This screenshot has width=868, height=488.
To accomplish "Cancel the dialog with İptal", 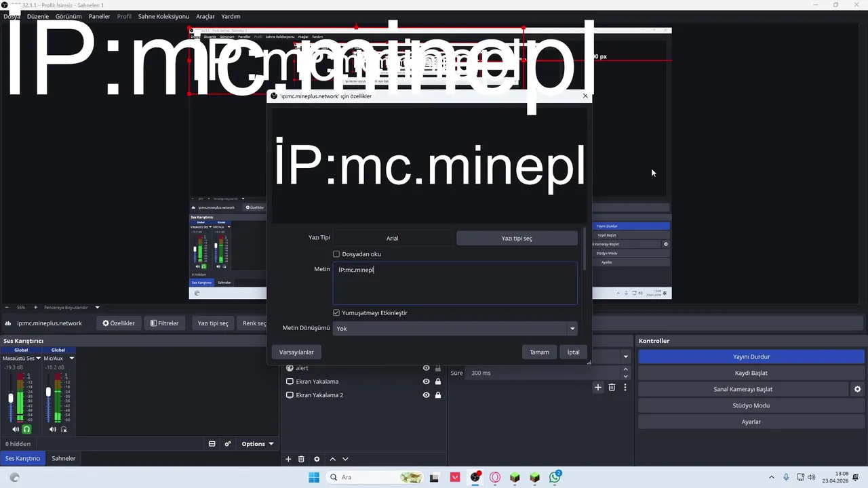I will point(574,352).
